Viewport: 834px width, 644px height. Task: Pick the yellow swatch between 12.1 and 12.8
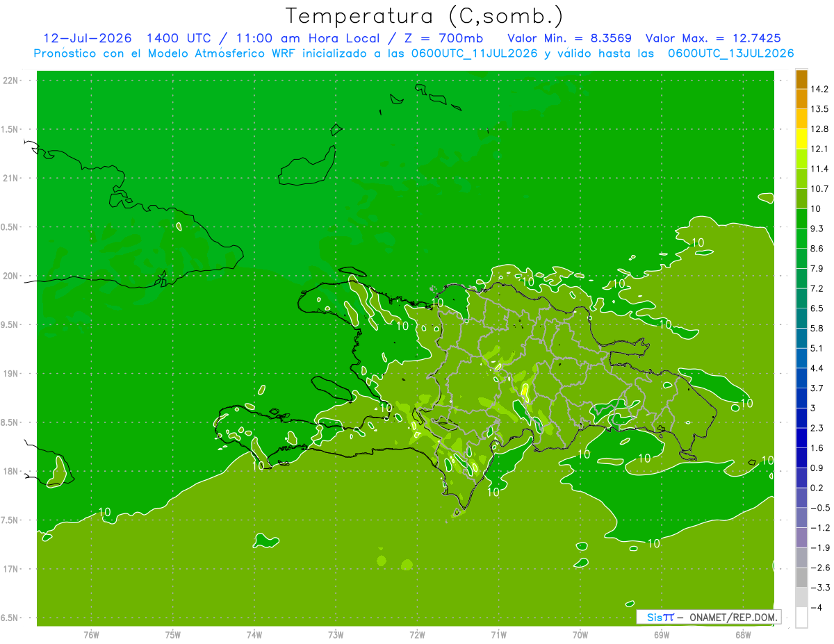[x=801, y=139]
